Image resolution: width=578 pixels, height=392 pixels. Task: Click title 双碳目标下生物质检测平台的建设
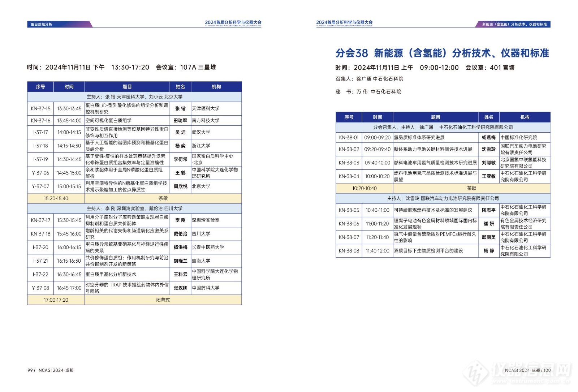428,251
